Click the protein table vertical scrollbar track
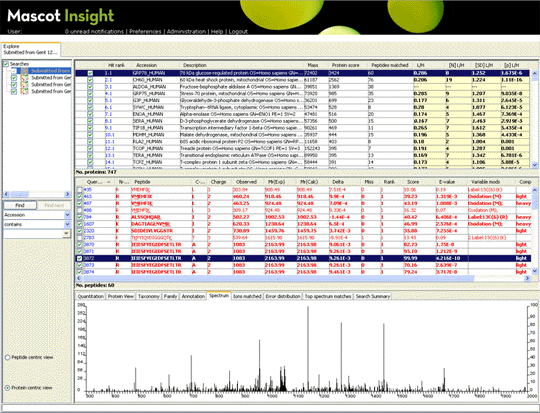This screenshot has height=413, width=540. point(534,121)
